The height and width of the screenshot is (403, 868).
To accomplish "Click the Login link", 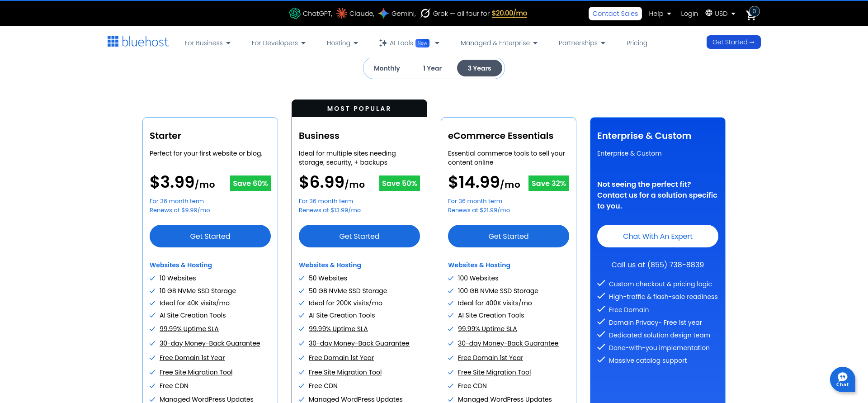I will coord(689,14).
